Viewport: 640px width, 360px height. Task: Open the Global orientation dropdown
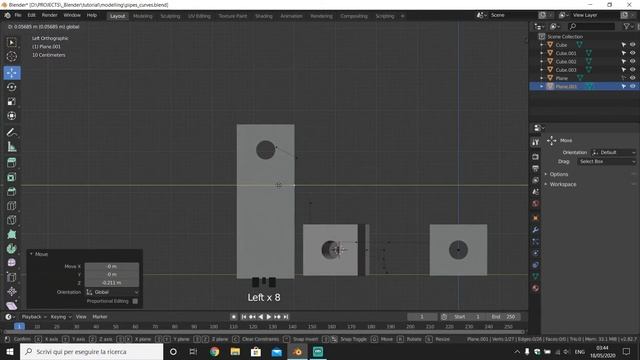112,292
